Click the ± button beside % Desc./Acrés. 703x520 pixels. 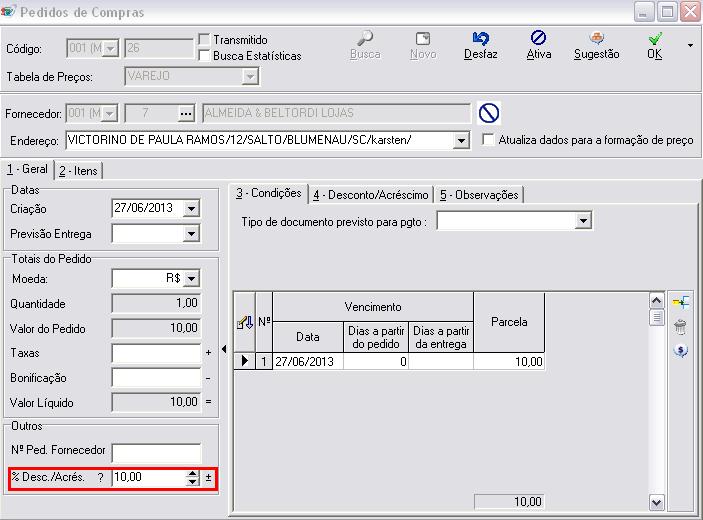pos(209,478)
